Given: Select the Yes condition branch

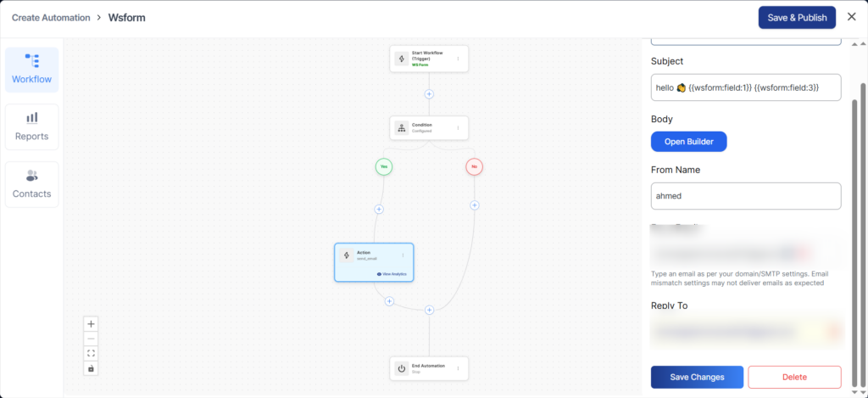Looking at the screenshot, I should (384, 167).
